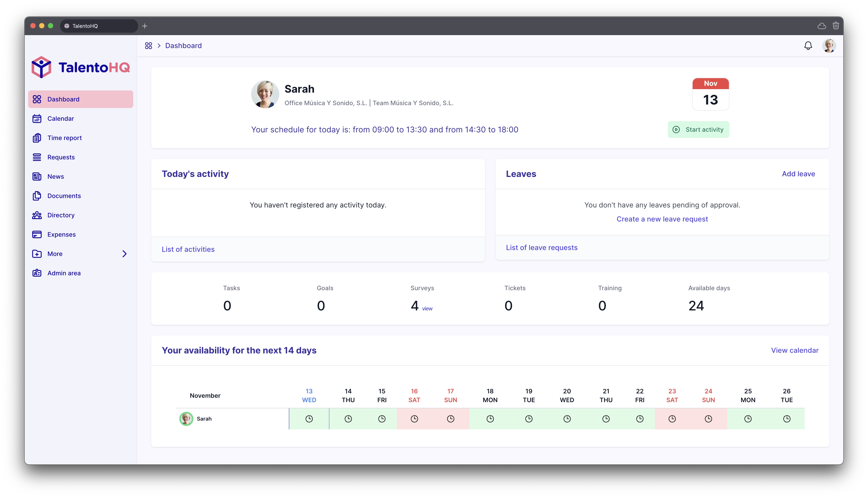Click the cloud icon in title bar

(x=822, y=26)
